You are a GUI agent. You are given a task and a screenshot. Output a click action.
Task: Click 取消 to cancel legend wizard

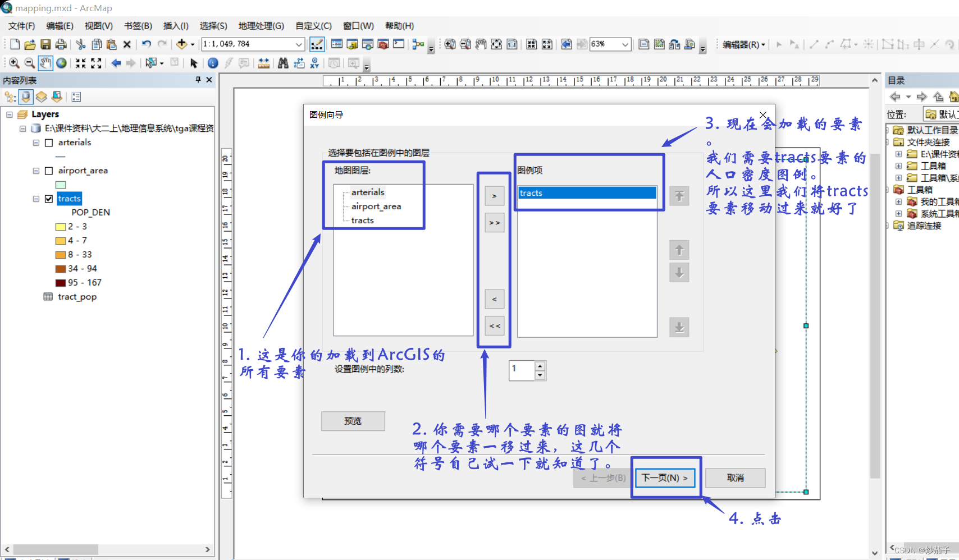pyautogui.click(x=736, y=478)
